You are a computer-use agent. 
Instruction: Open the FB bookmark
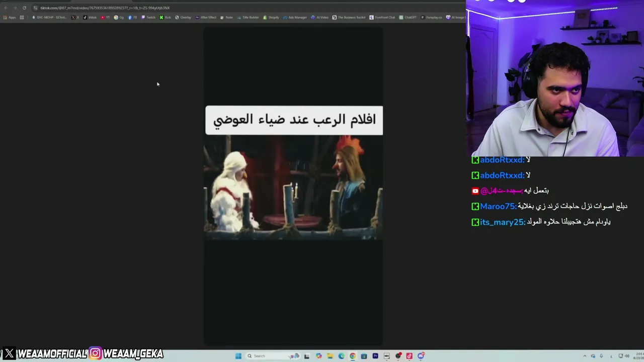point(133,18)
